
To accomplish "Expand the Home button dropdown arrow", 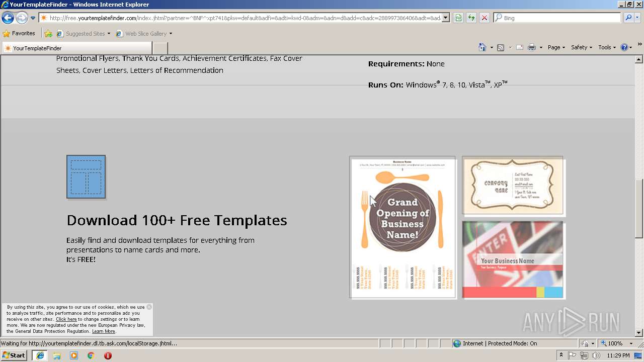I will (x=492, y=47).
